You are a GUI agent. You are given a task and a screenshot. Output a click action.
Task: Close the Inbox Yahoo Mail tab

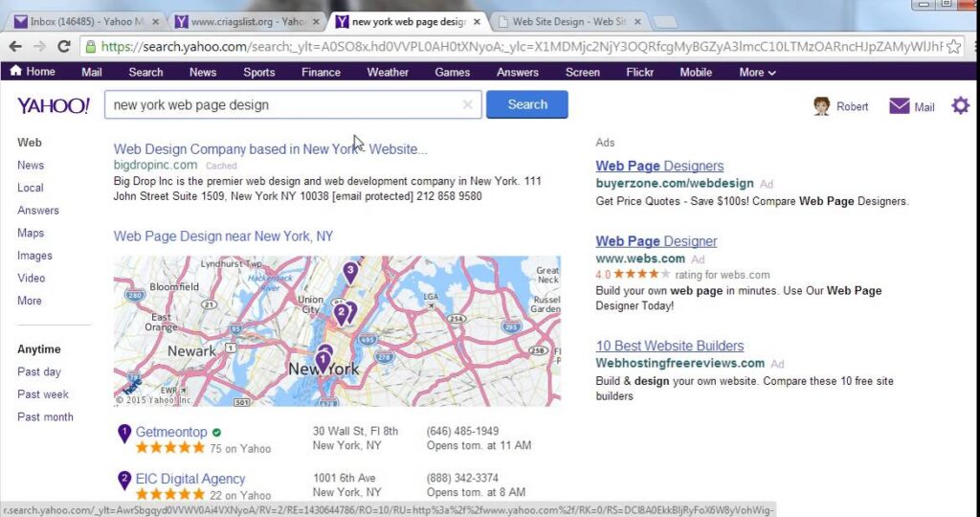(x=156, y=22)
